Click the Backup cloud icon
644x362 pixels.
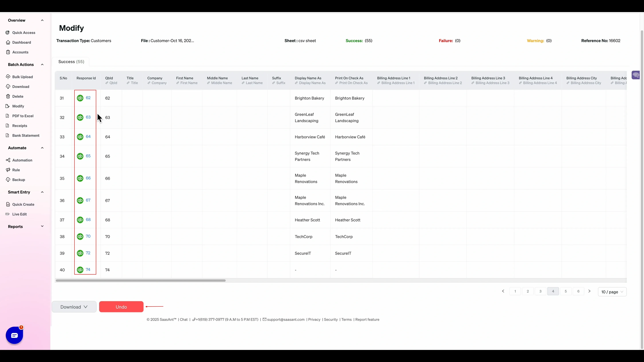pos(8,179)
